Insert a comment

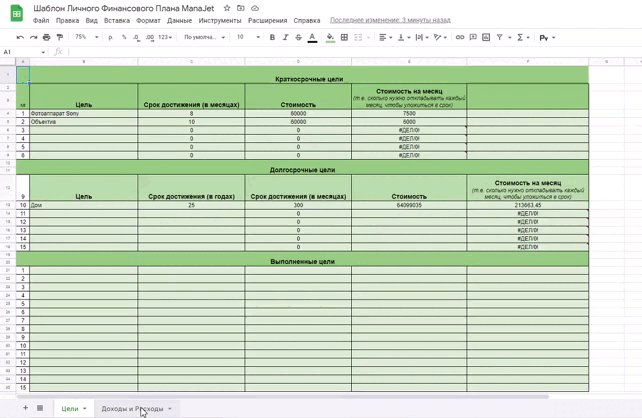(x=473, y=37)
